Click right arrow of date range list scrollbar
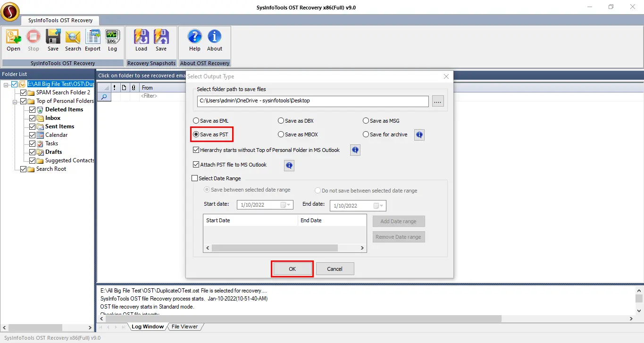This screenshot has height=343, width=644. pyautogui.click(x=362, y=248)
